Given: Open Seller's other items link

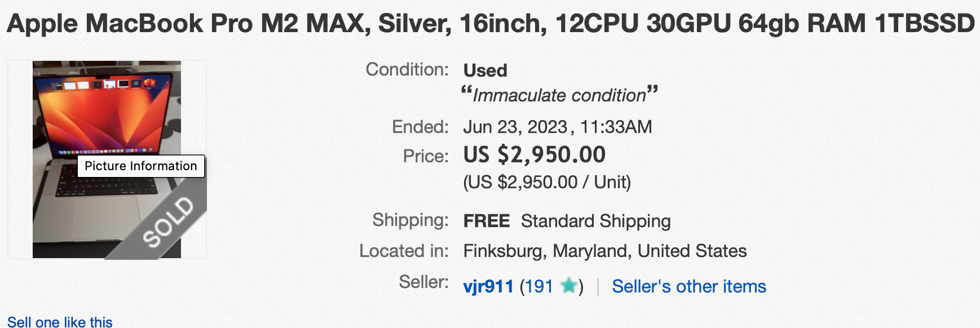Looking at the screenshot, I should point(688,286).
